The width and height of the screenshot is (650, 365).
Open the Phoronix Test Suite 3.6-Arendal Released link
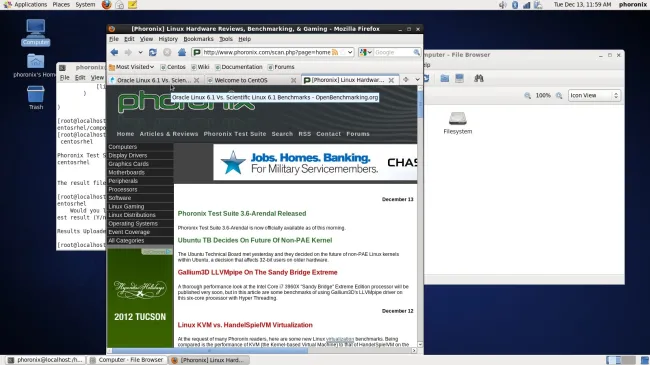(x=242, y=214)
